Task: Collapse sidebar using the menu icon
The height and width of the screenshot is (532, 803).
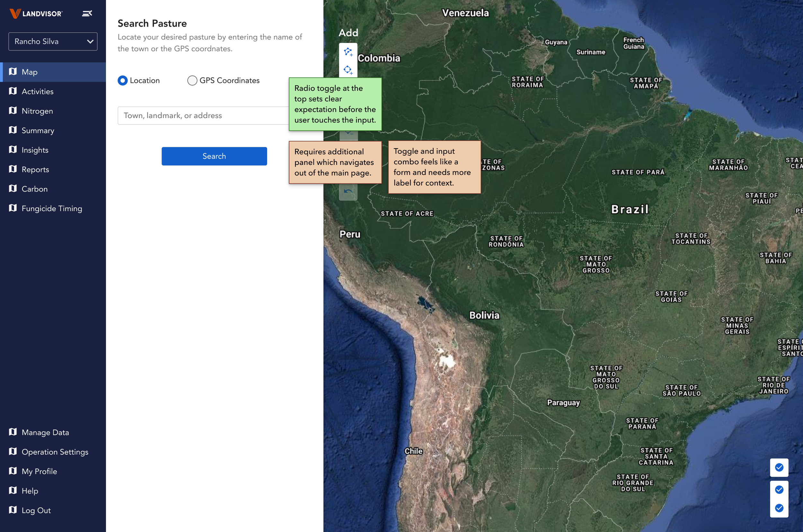Action: (87, 13)
